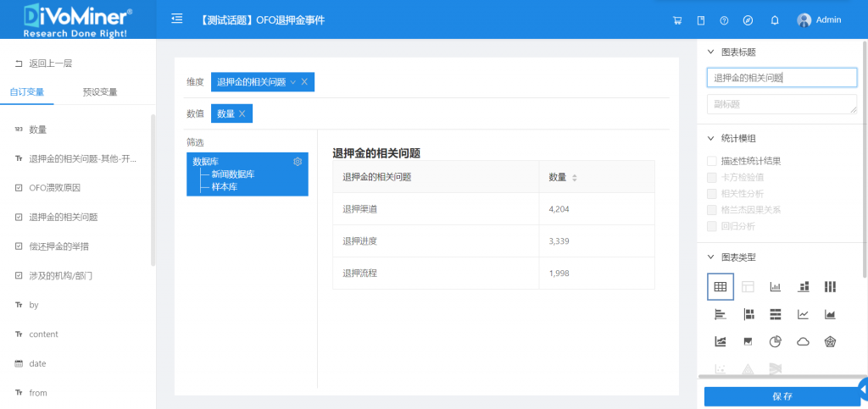Viewport: 868px width, 409px height.
Task: Enable the 描述性统计结果 checkbox
Action: [712, 161]
